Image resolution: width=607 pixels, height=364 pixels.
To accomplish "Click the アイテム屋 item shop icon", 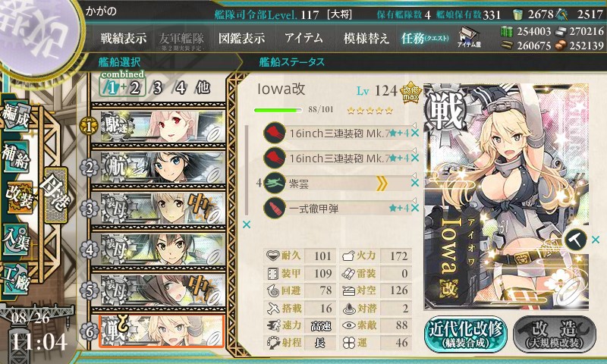I will point(469,37).
